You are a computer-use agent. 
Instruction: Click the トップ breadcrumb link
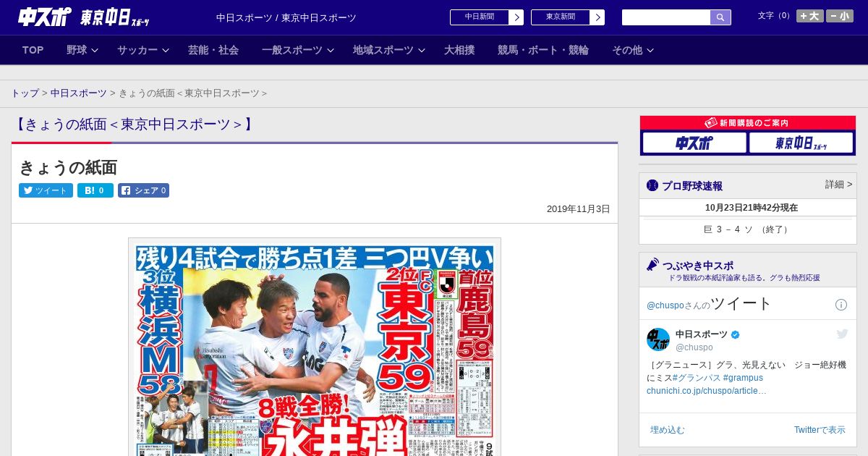(25, 93)
